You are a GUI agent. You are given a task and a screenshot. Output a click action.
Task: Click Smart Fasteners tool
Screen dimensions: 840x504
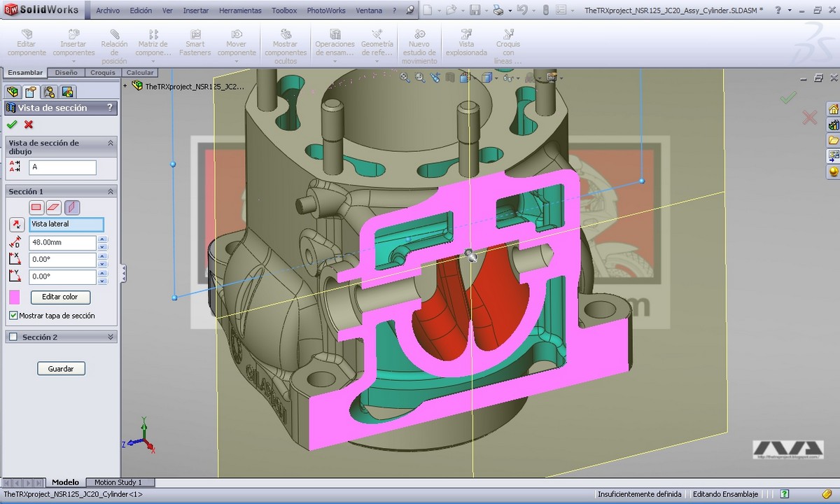pos(195,43)
